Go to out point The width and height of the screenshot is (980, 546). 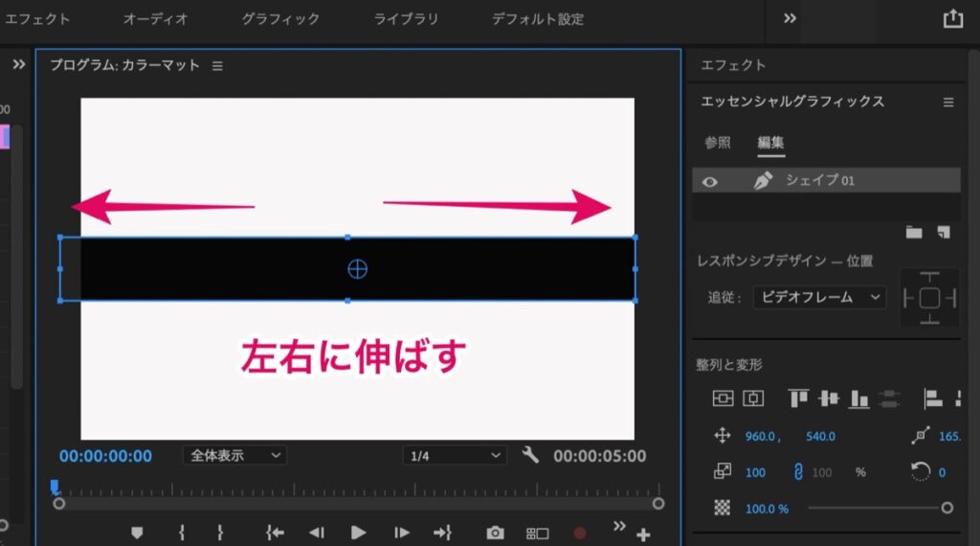[442, 533]
